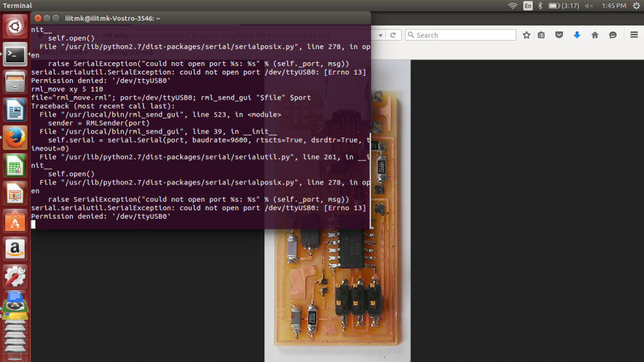The width and height of the screenshot is (644, 362).
Task: Close the terminal window
Action: pyautogui.click(x=38, y=18)
